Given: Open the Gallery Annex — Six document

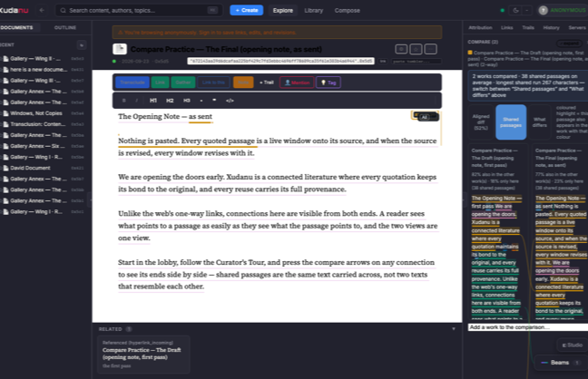Looking at the screenshot, I should click(43, 146).
